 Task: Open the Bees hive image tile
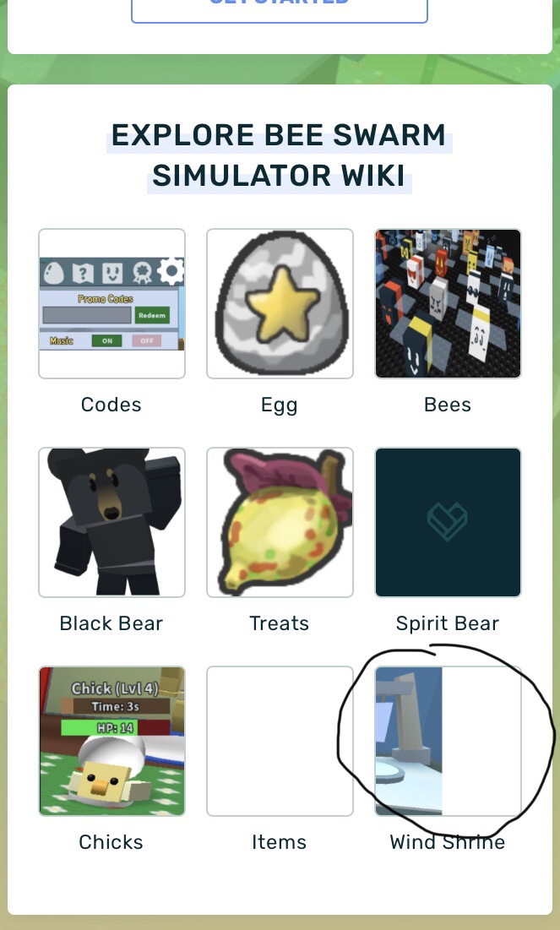point(448,304)
